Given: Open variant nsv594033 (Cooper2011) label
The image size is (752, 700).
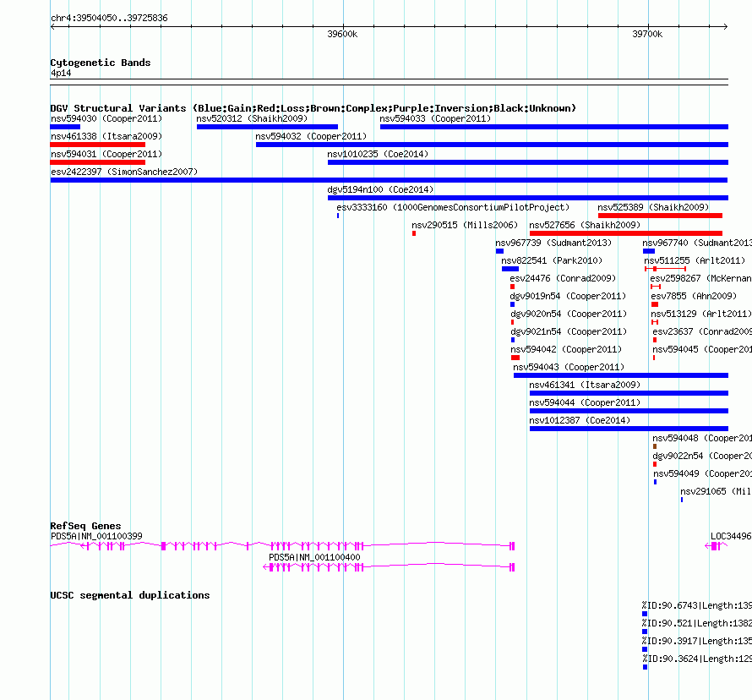Looking at the screenshot, I should coord(435,118).
